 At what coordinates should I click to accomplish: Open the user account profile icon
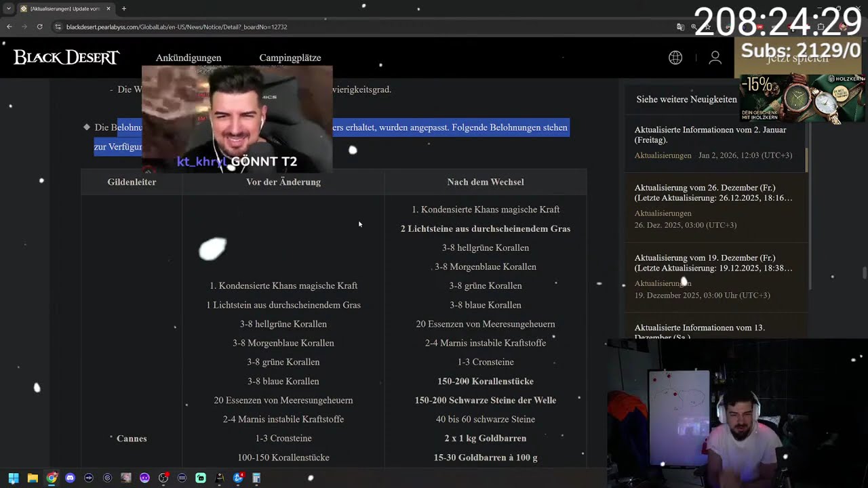click(x=715, y=58)
